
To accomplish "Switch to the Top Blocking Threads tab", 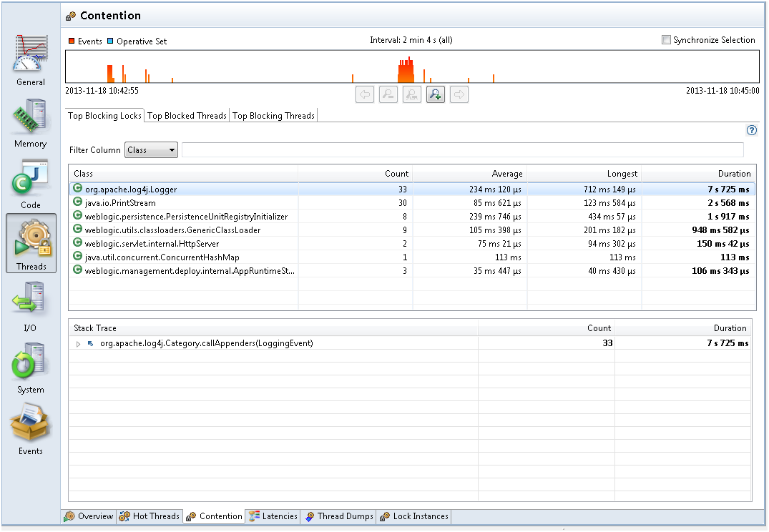I will (273, 116).
